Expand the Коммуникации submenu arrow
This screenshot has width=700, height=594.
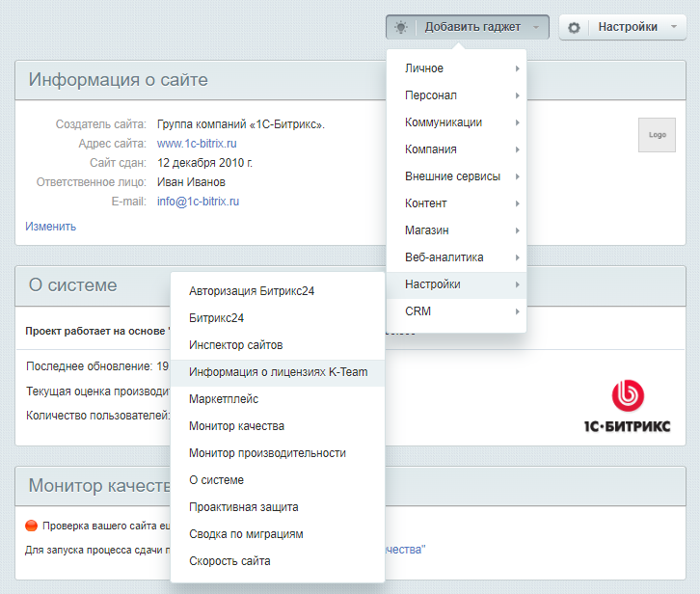(x=517, y=122)
